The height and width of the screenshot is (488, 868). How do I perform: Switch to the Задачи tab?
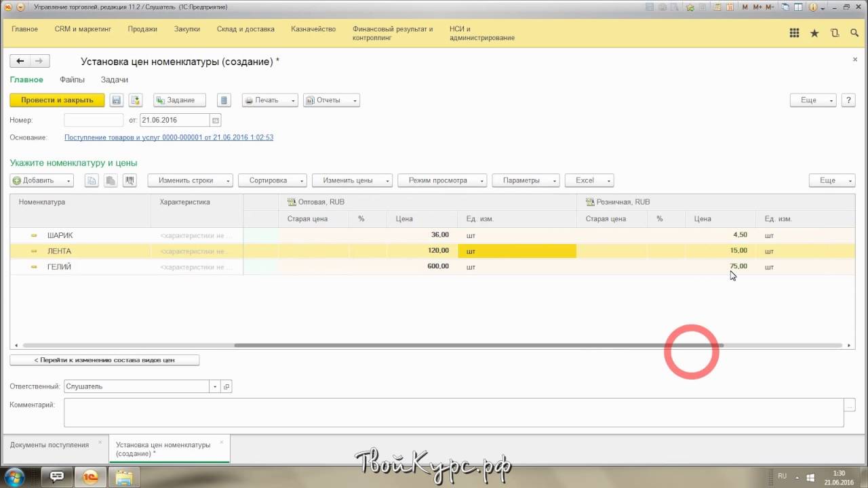(x=115, y=80)
